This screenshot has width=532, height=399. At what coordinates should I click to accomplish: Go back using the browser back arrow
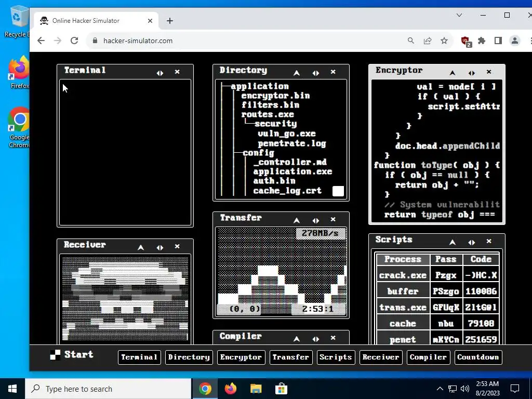point(41,41)
